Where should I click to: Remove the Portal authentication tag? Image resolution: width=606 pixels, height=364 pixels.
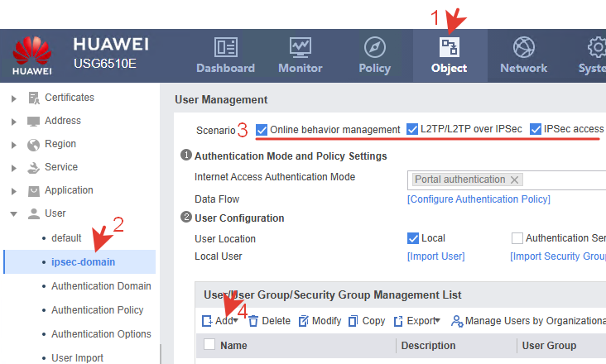point(514,180)
